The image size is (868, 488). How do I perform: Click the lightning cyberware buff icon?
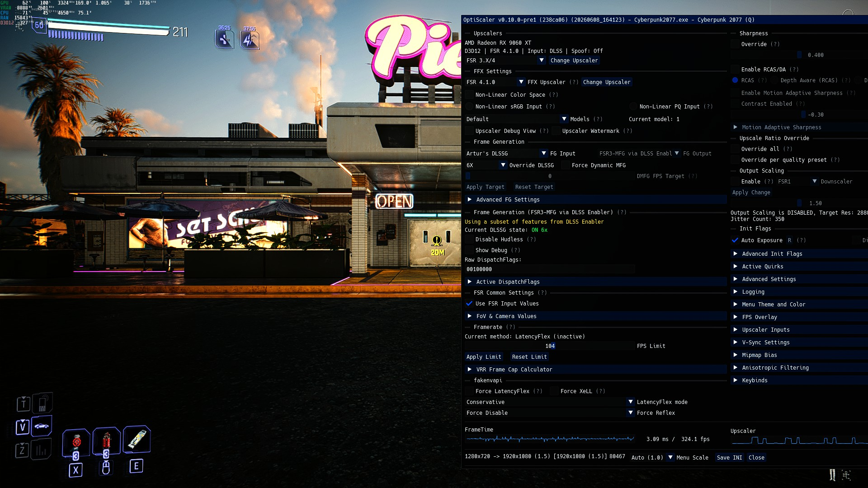point(250,40)
